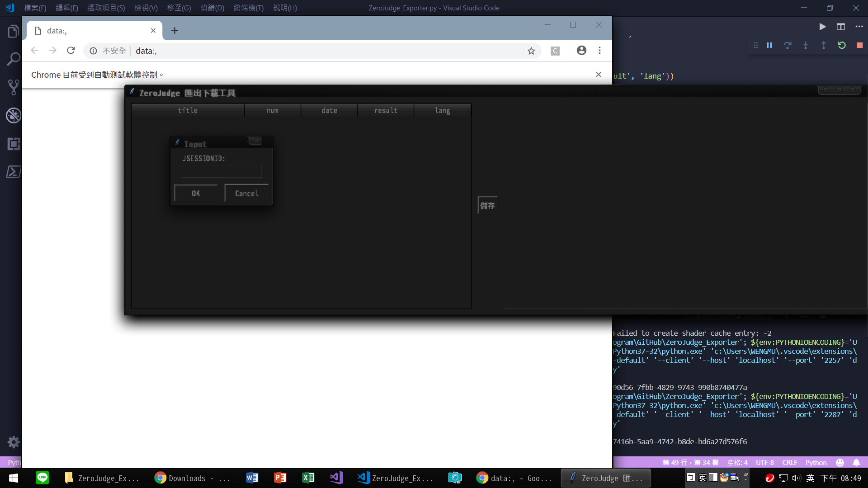Open the Search view in the activity bar
The height and width of the screenshot is (488, 868).
13,59
